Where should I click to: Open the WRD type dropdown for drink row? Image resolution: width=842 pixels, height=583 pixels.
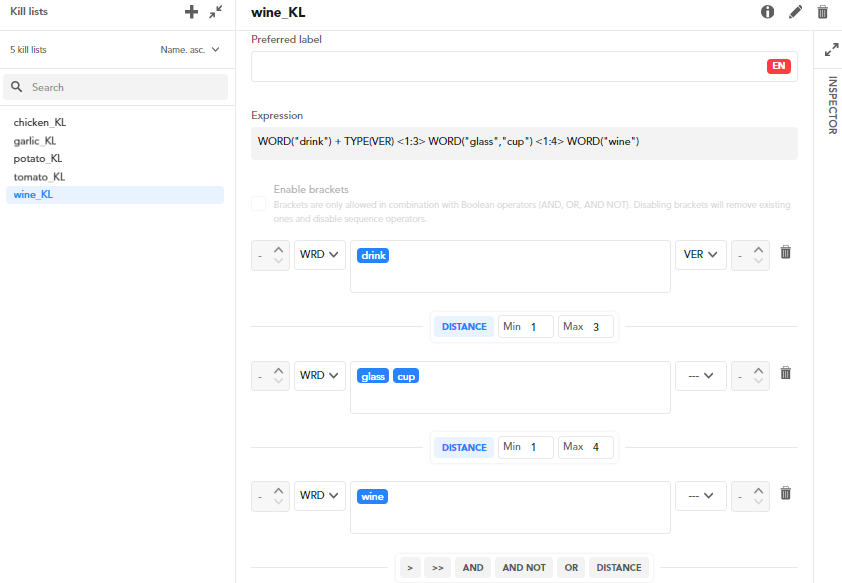(319, 255)
